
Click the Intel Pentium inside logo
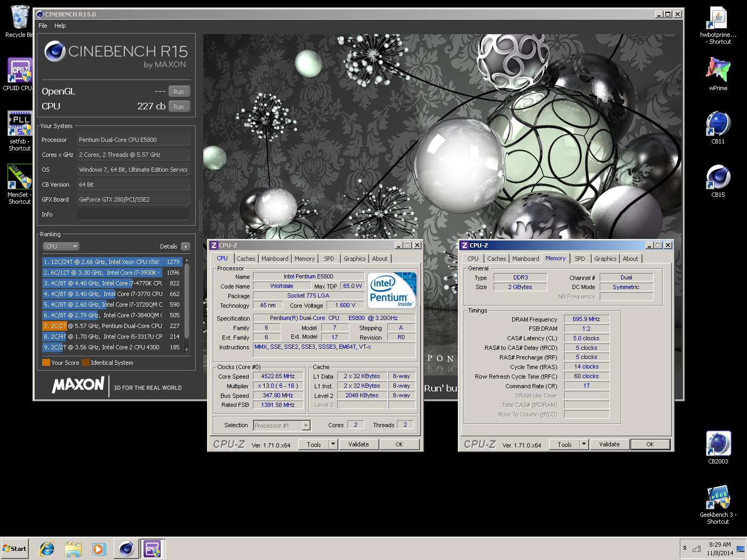(392, 291)
